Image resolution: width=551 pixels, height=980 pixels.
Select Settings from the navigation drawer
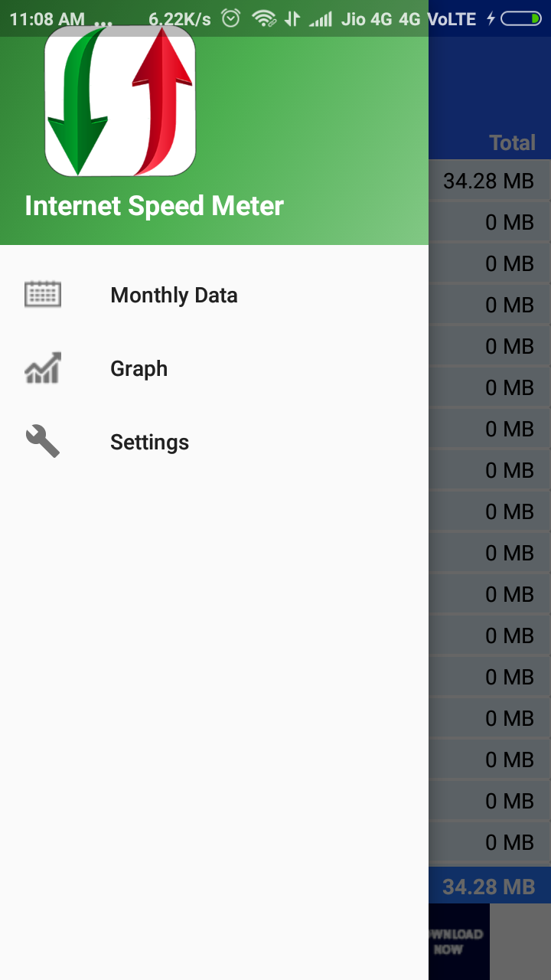(x=149, y=442)
